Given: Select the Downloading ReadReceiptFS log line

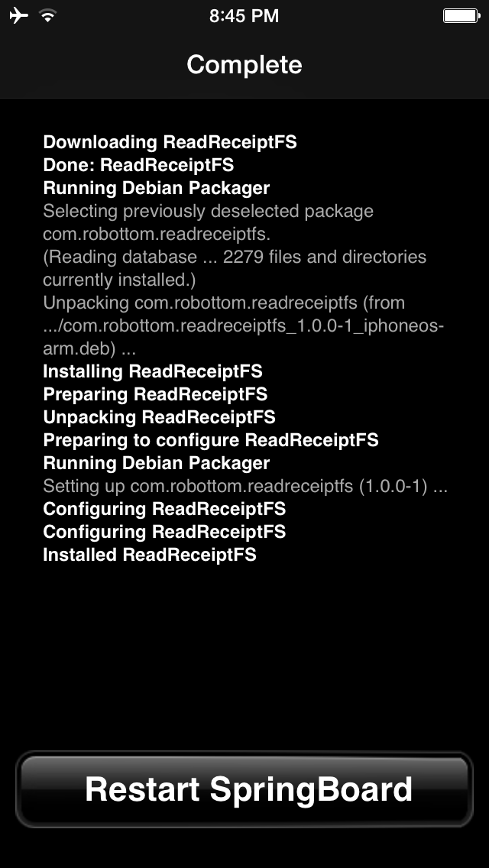Looking at the screenshot, I should pyautogui.click(x=171, y=142).
